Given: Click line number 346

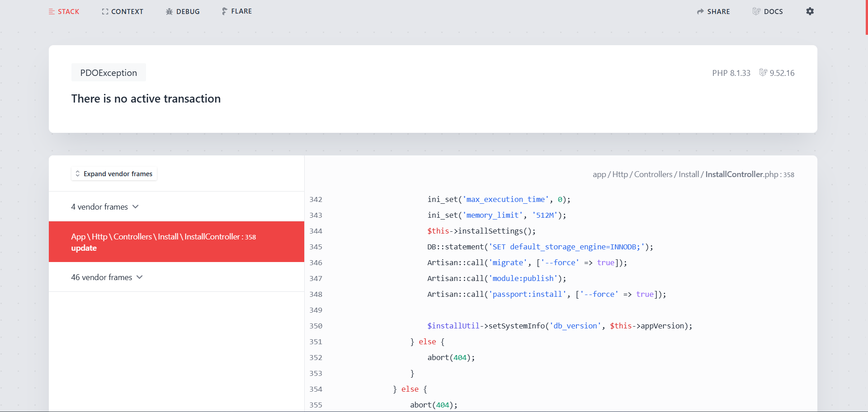Looking at the screenshot, I should coord(316,263).
